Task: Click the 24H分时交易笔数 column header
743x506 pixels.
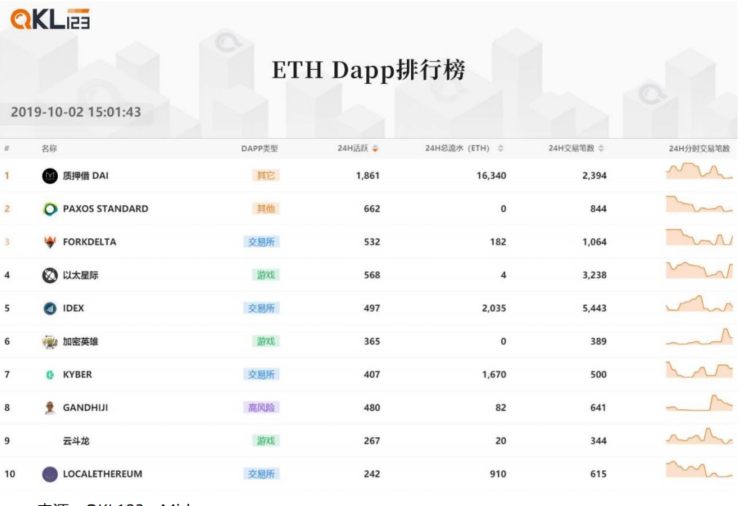Action: point(699,149)
